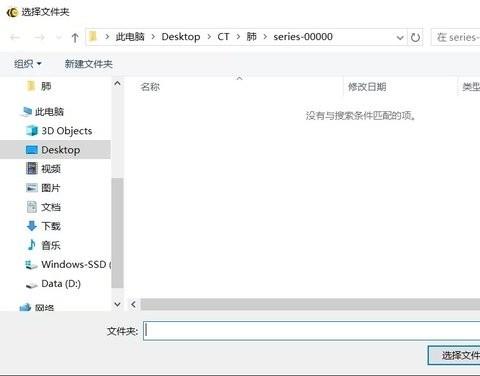The height and width of the screenshot is (376, 480).
Task: Select 网络 in the navigation pane
Action: click(37, 307)
